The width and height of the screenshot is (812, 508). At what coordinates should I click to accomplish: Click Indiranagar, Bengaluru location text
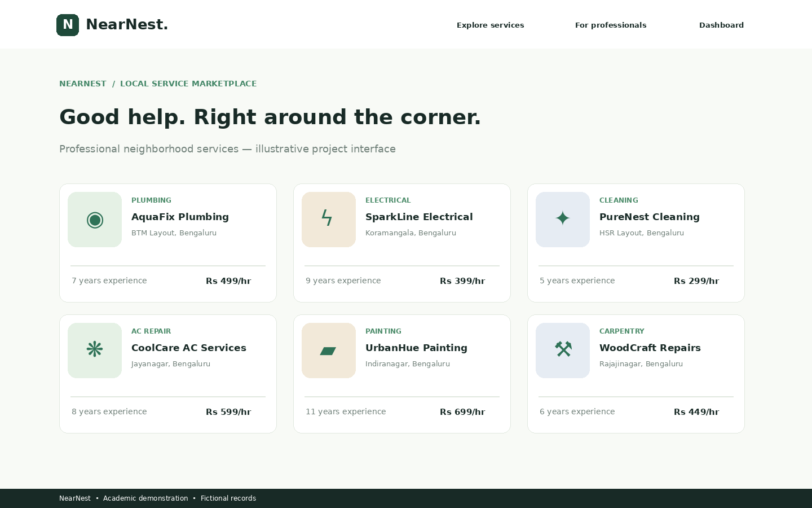point(408,364)
